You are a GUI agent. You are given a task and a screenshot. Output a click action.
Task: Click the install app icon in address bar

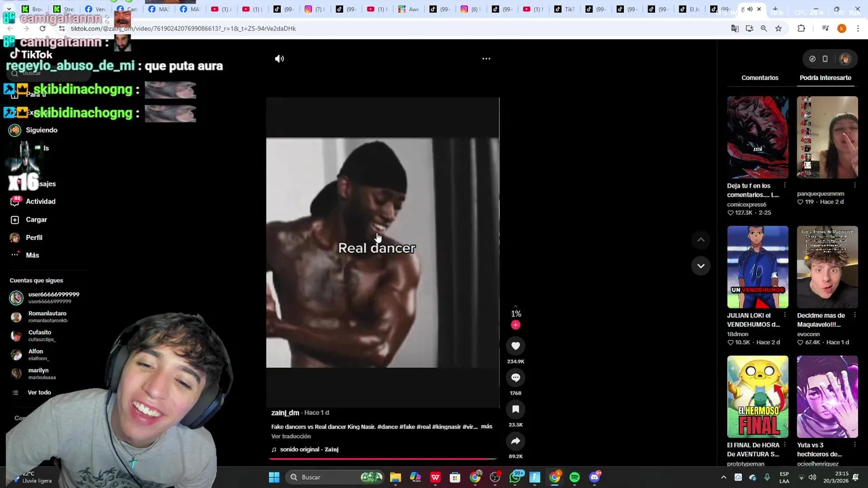click(749, 28)
